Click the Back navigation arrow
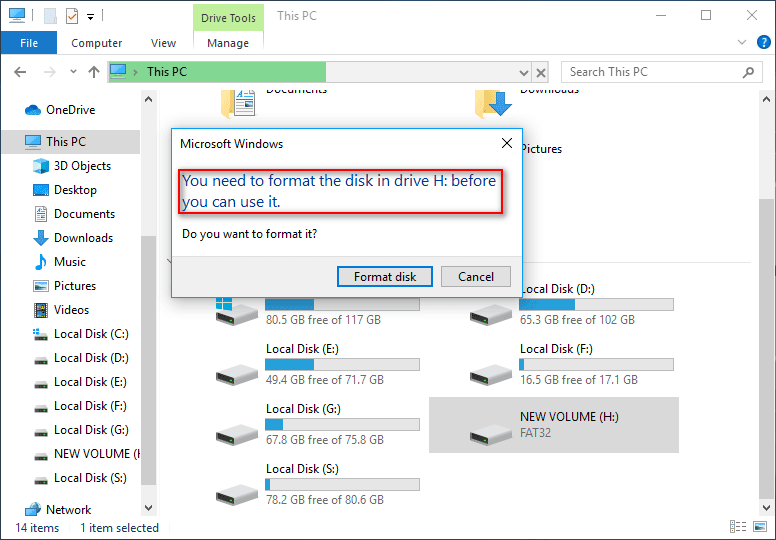 point(20,72)
